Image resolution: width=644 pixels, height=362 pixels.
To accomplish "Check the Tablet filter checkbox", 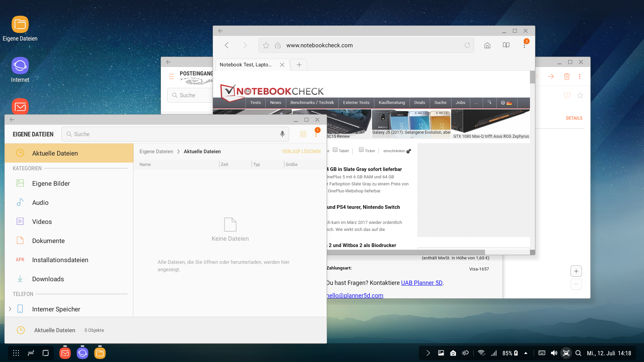I will pyautogui.click(x=335, y=150).
